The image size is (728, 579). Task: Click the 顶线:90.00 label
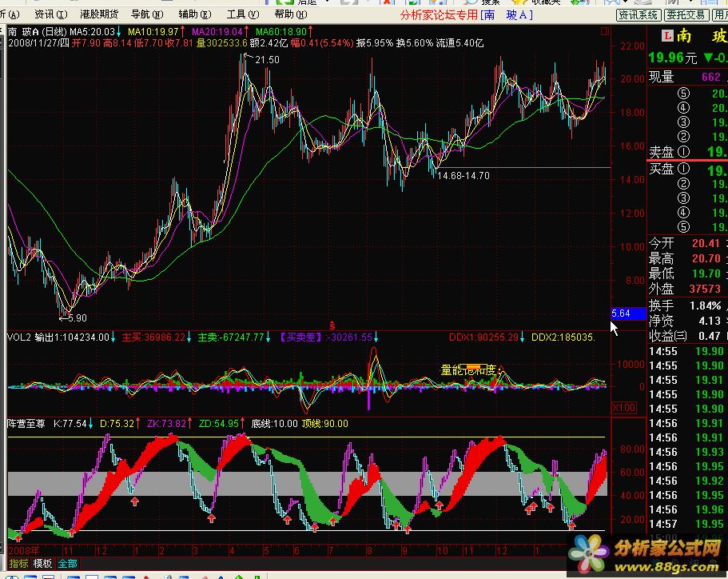325,424
